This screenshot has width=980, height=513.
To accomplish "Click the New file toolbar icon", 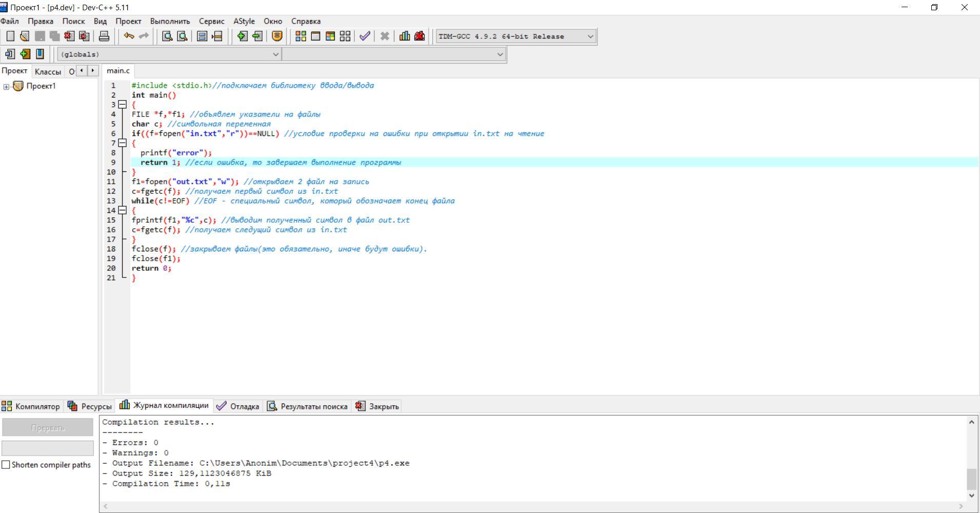I will (x=10, y=36).
